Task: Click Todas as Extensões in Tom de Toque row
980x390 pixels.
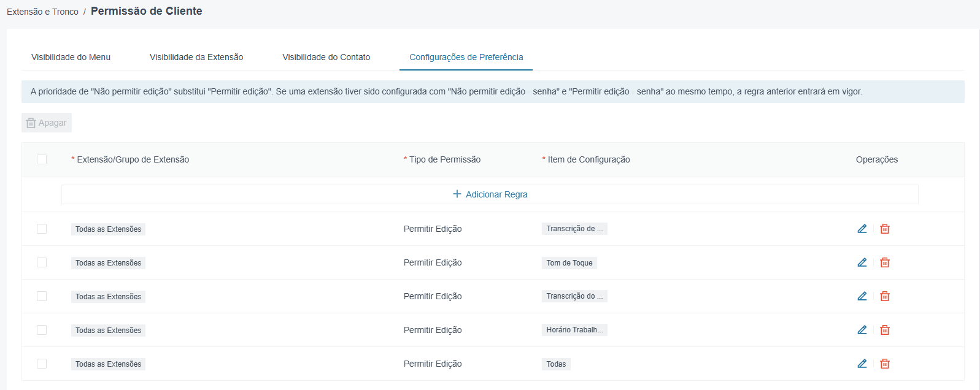Action: click(108, 263)
